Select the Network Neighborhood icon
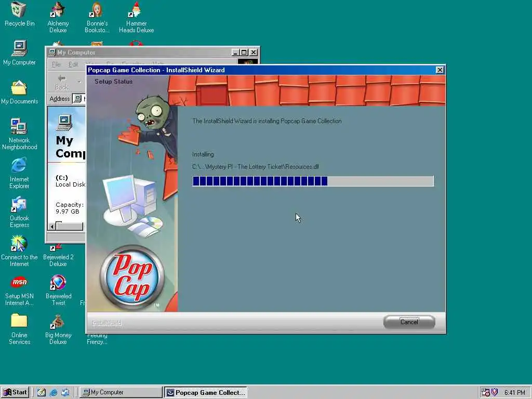The height and width of the screenshot is (399, 532). [19, 134]
